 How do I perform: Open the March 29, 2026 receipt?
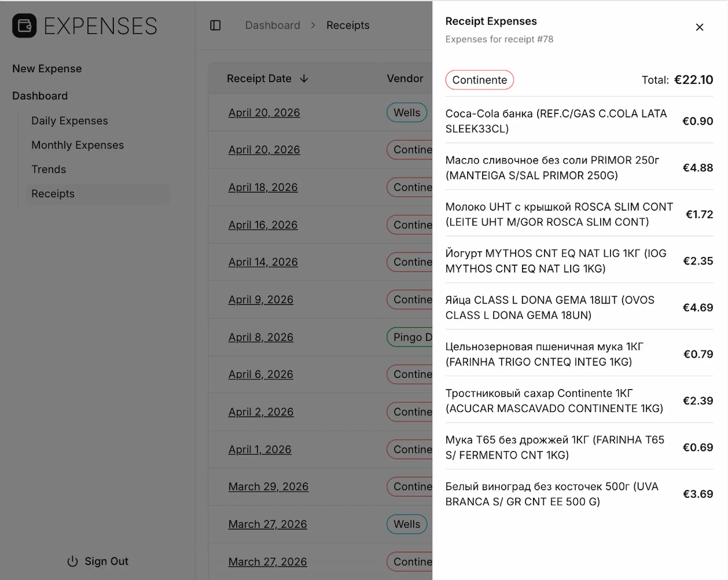268,487
